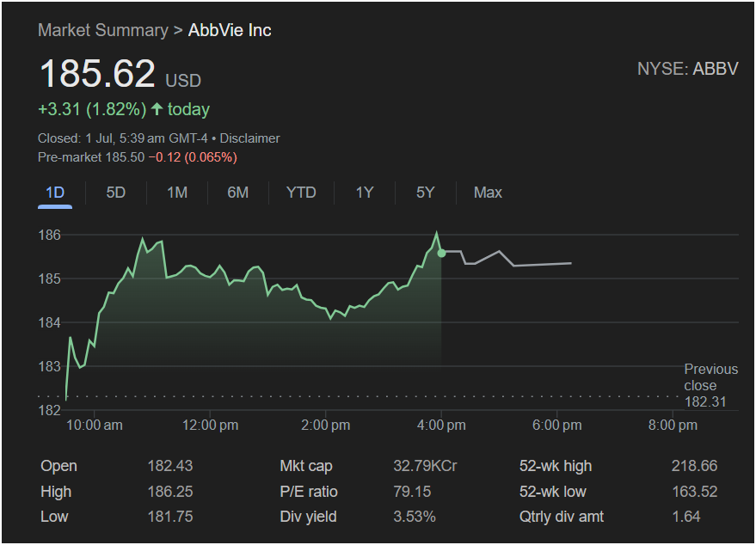This screenshot has height=545, width=756.
Task: Click the Market Summary breadcrumb link
Action: [x=103, y=30]
